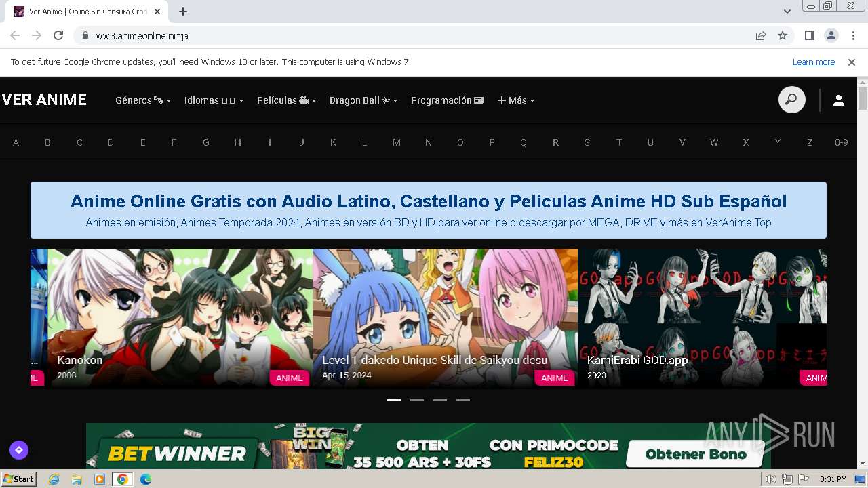Viewport: 868px width, 488px height.
Task: Filter anime by letter R
Action: click(x=555, y=142)
